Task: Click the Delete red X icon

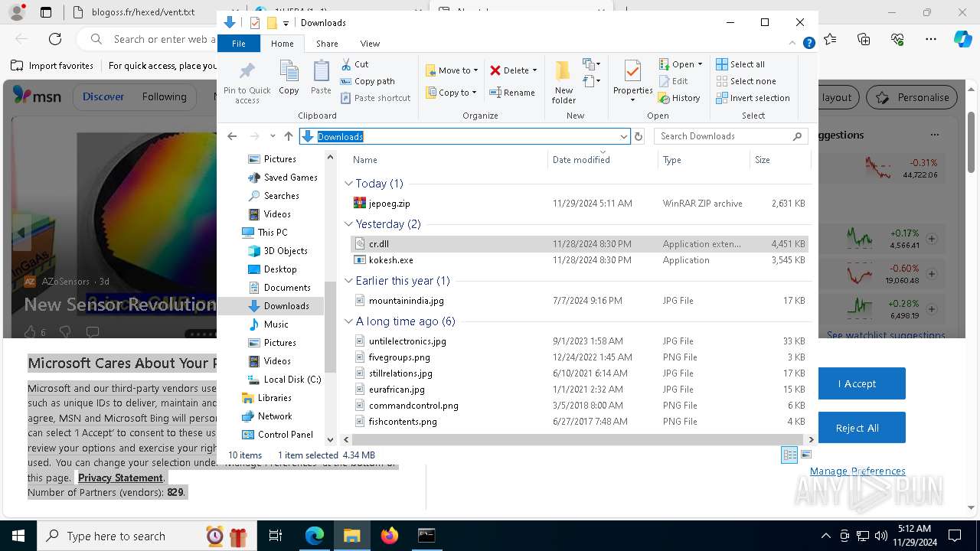Action: point(495,70)
